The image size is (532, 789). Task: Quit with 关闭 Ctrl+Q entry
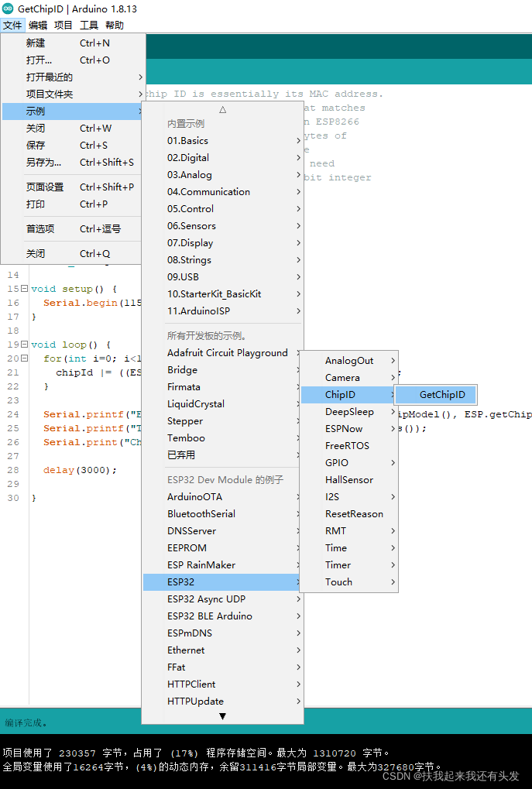73,254
